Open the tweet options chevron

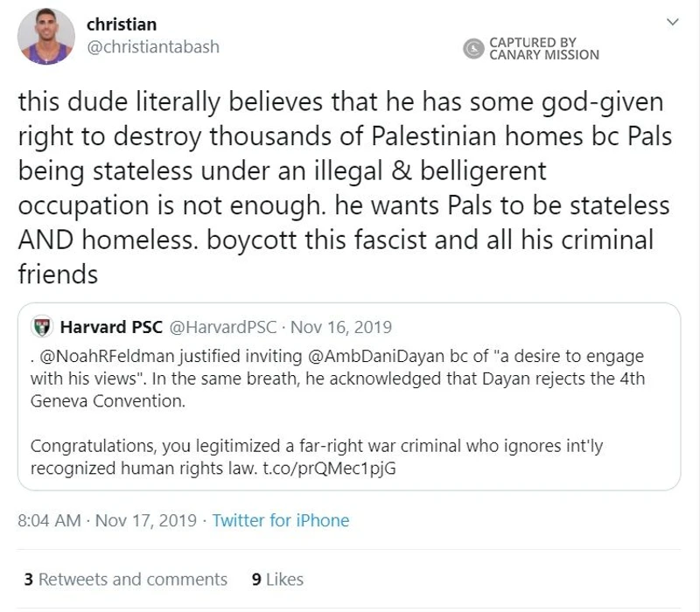672,22
